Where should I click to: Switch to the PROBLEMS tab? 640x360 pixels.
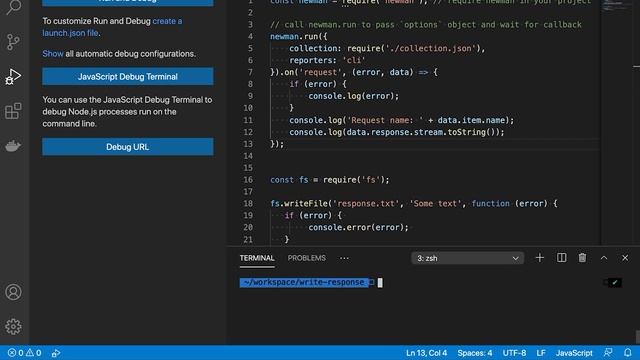coord(307,258)
